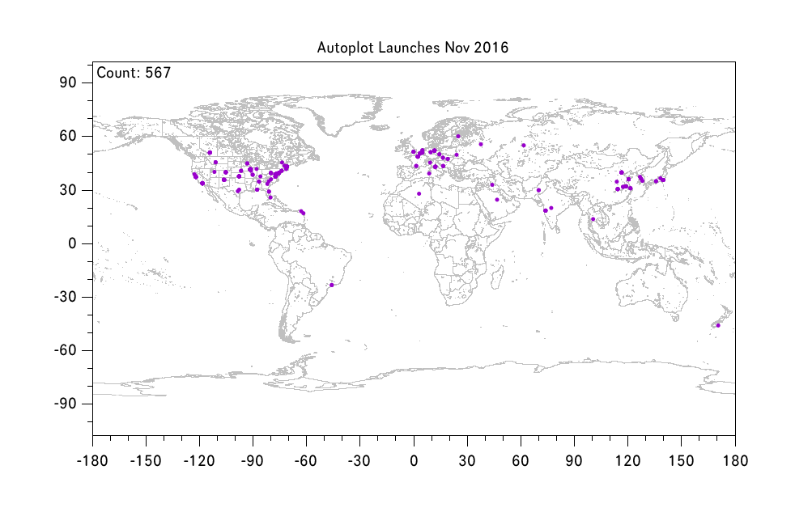Click the x-axis tick label 30
This screenshot has width=812, height=512.
(x=467, y=461)
